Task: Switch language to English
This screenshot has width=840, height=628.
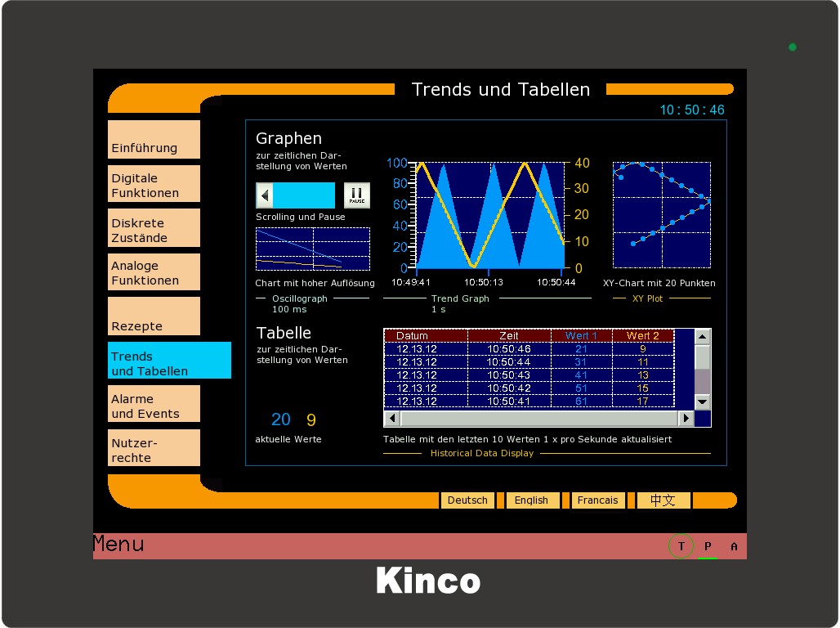Action: pyautogui.click(x=532, y=500)
